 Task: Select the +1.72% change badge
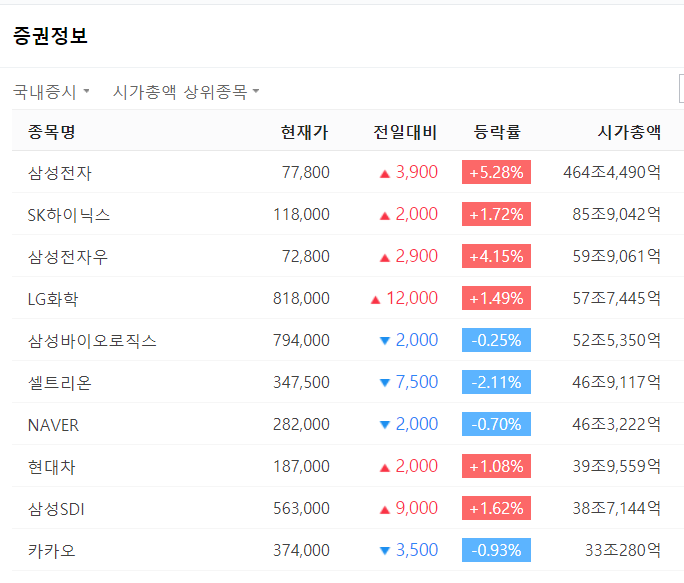pos(496,214)
